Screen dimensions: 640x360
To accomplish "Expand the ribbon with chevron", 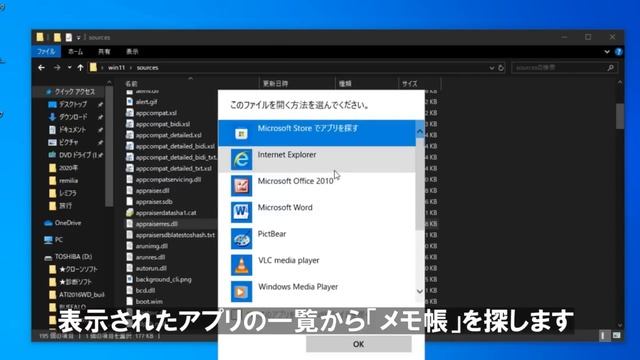I will tap(607, 52).
